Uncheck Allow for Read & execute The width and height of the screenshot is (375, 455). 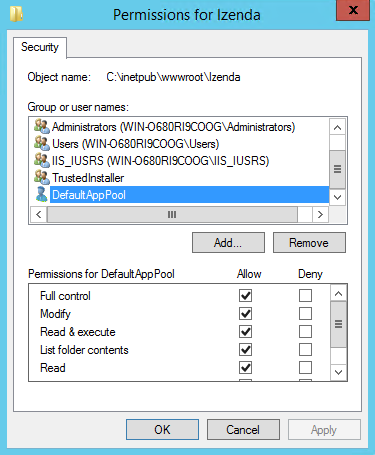(x=245, y=331)
